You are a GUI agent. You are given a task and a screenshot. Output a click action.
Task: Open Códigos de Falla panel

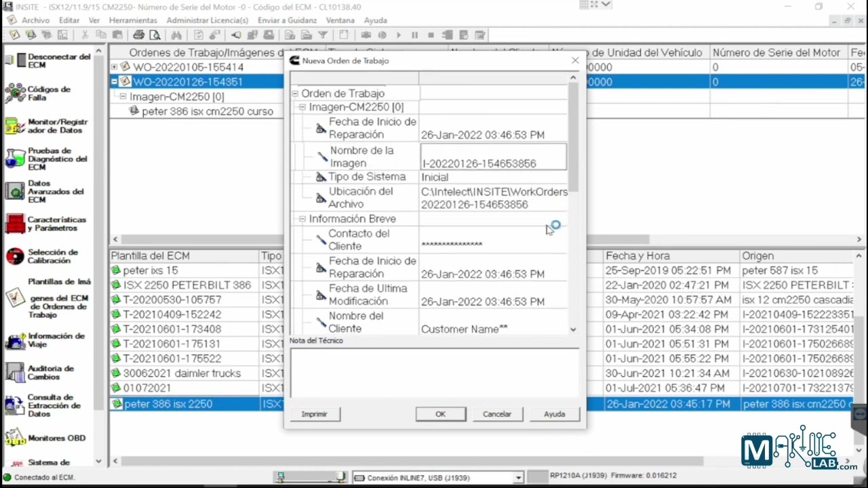(39, 94)
